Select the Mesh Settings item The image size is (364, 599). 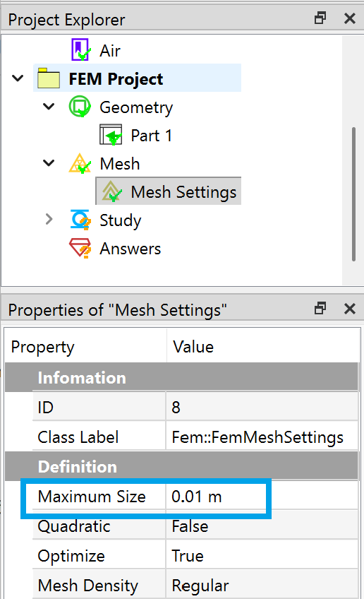[x=169, y=191]
